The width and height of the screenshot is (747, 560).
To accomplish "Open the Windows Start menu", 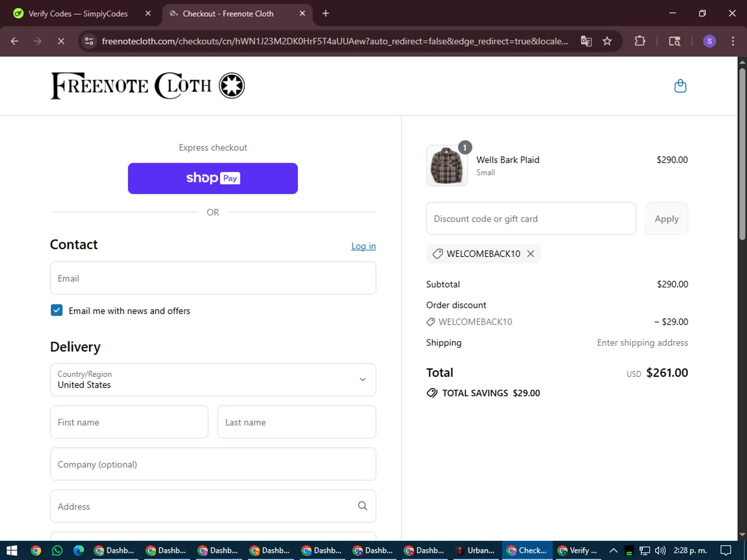I will 12,551.
